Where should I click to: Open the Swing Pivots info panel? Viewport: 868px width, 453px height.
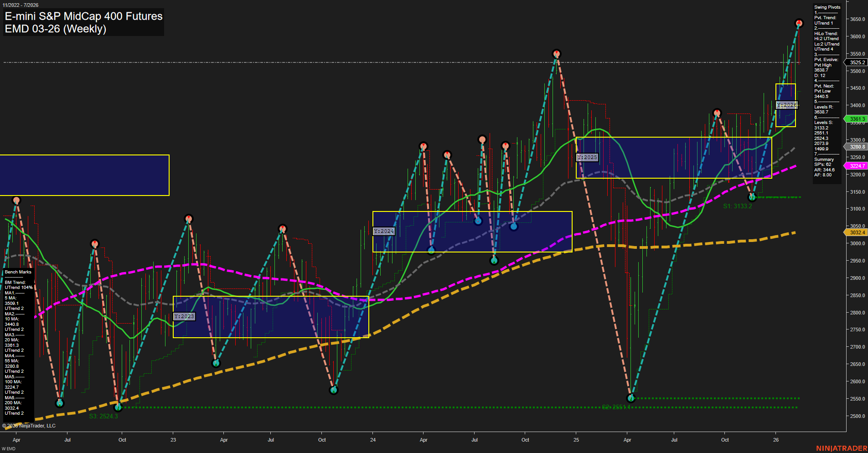pyautogui.click(x=827, y=7)
